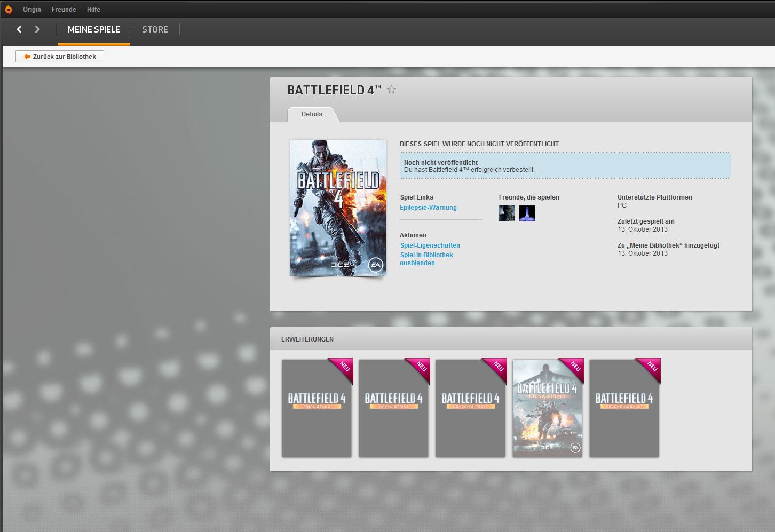Switch to the Store tab

click(155, 30)
